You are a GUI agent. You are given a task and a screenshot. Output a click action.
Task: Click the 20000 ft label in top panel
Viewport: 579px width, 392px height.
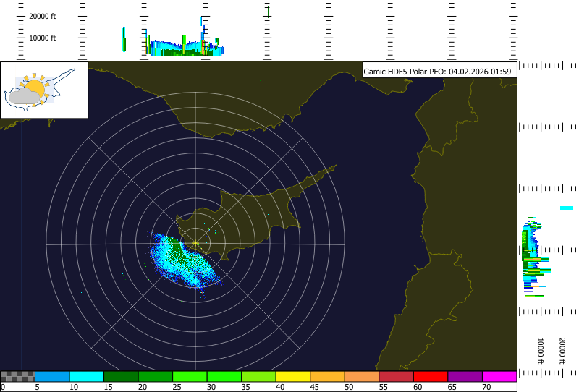tap(42, 15)
